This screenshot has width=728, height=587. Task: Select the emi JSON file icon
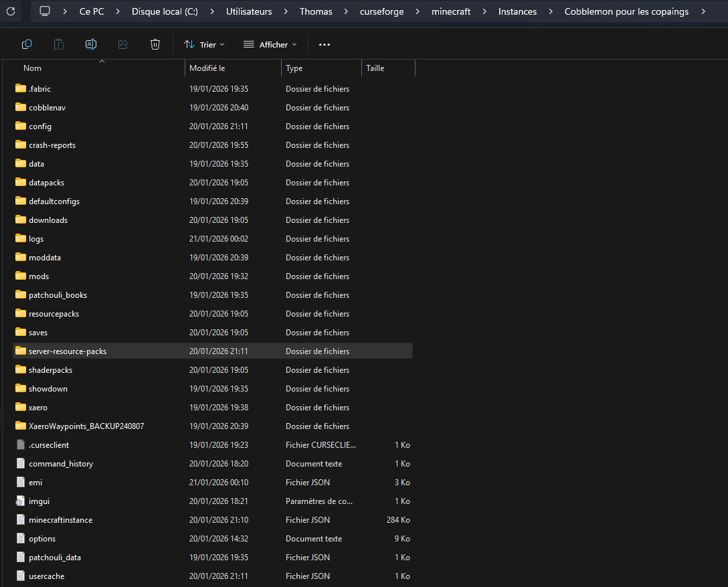(x=21, y=482)
